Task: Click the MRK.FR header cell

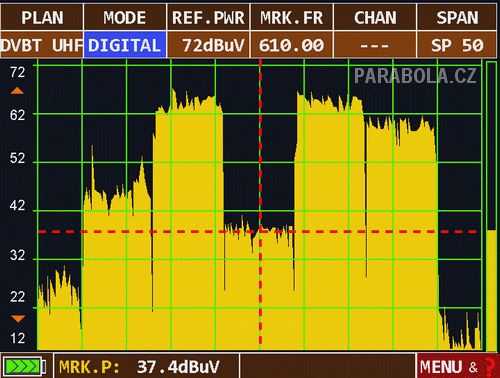Action: [291, 17]
